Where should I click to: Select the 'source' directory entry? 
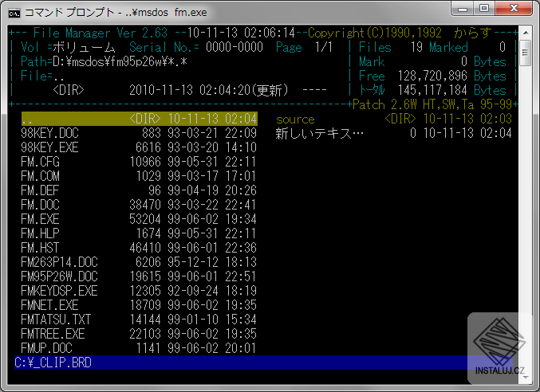pyautogui.click(x=394, y=119)
